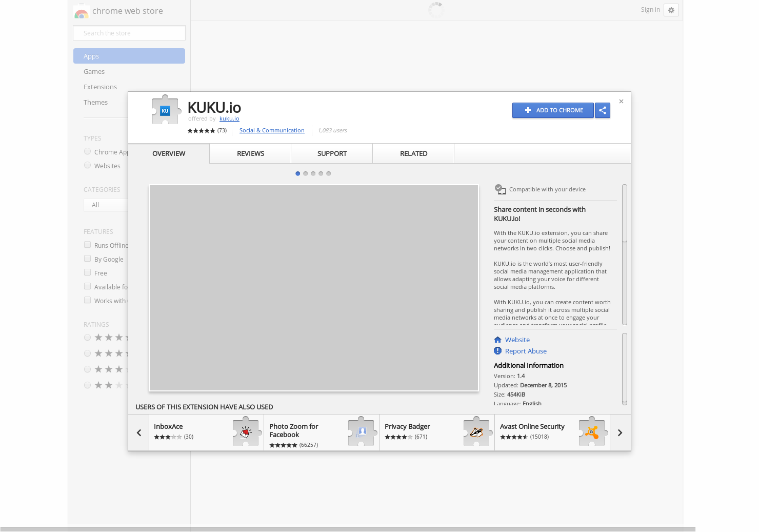Click the Add to Chrome button
This screenshot has height=532, width=759.
[553, 110]
